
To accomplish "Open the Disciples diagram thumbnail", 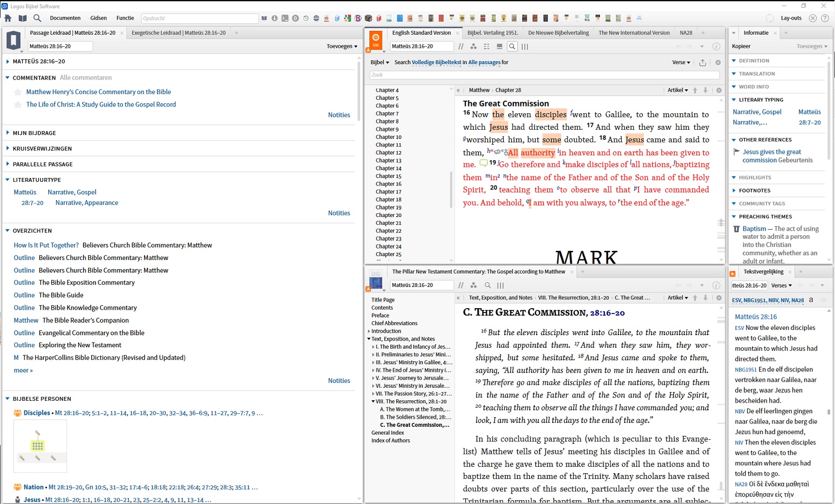I will coord(40,446).
